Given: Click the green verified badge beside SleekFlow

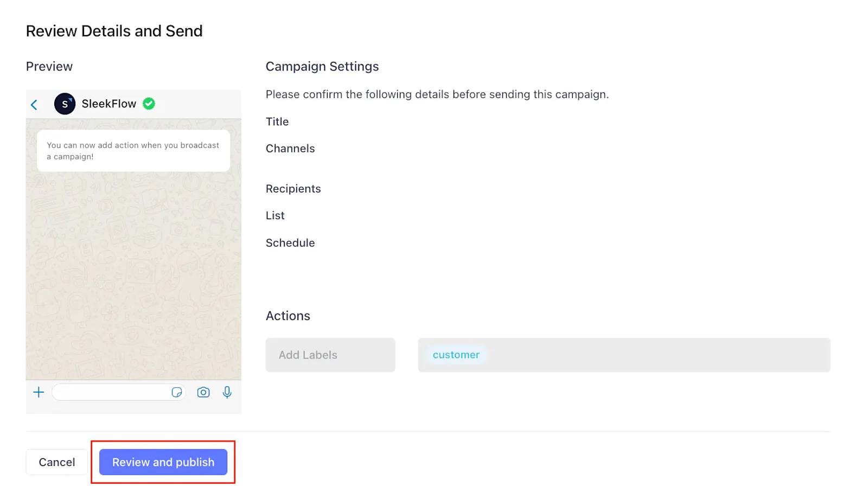Looking at the screenshot, I should point(149,104).
